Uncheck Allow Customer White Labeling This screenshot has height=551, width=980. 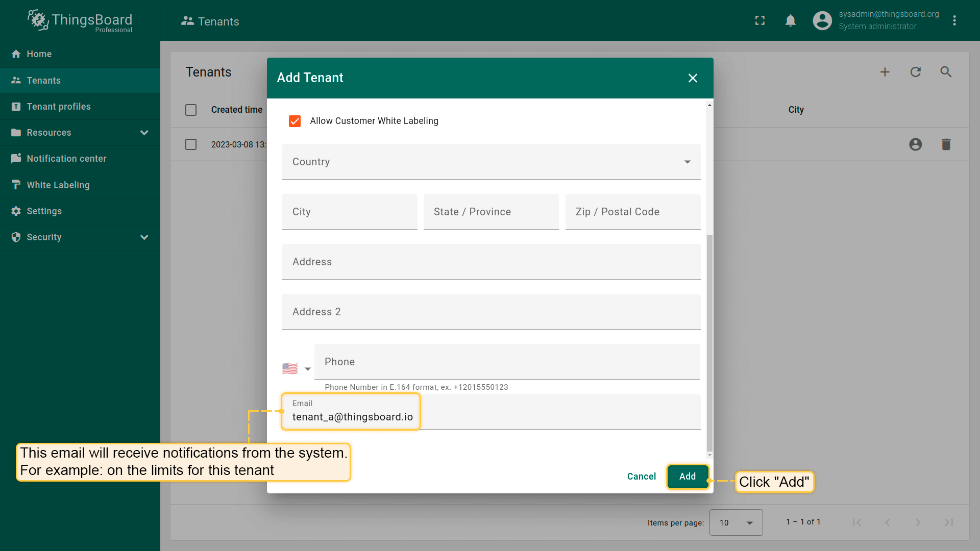point(295,121)
